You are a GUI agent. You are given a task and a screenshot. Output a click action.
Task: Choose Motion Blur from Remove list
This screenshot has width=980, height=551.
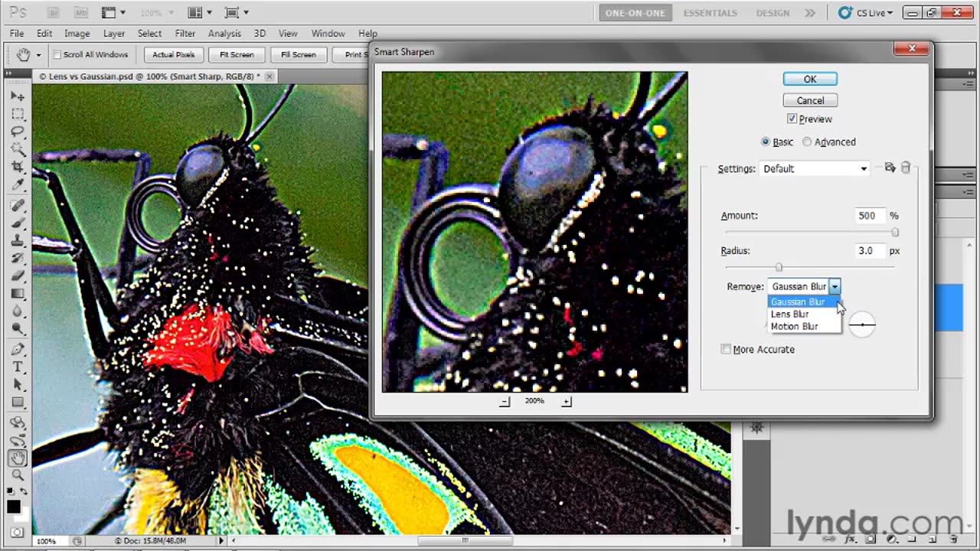point(794,326)
